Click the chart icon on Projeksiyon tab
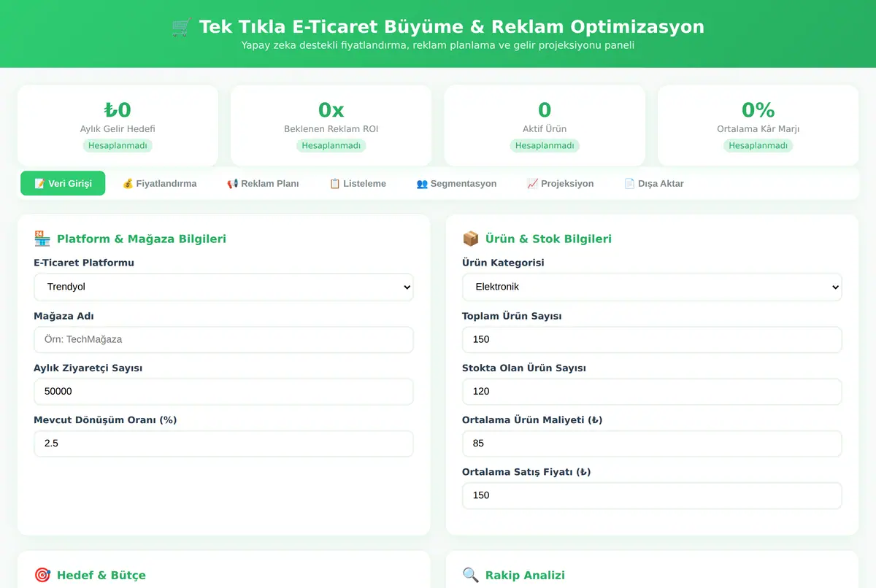The width and height of the screenshot is (876, 588). coord(532,183)
